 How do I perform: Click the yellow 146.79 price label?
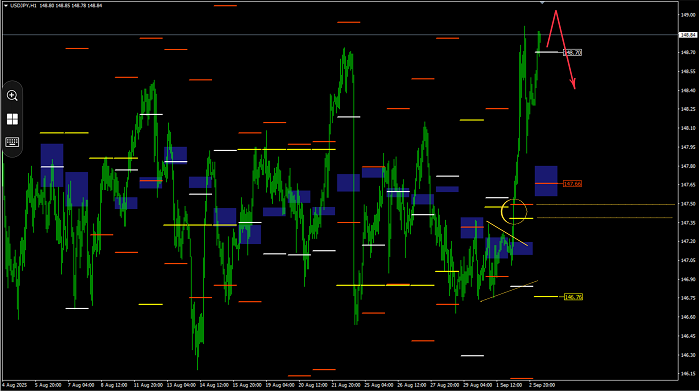[573, 297]
